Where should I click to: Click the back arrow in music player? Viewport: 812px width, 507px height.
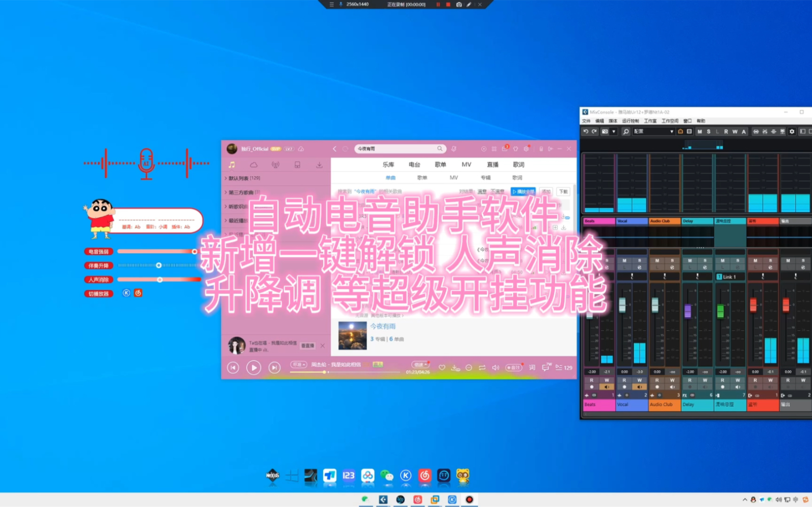334,149
